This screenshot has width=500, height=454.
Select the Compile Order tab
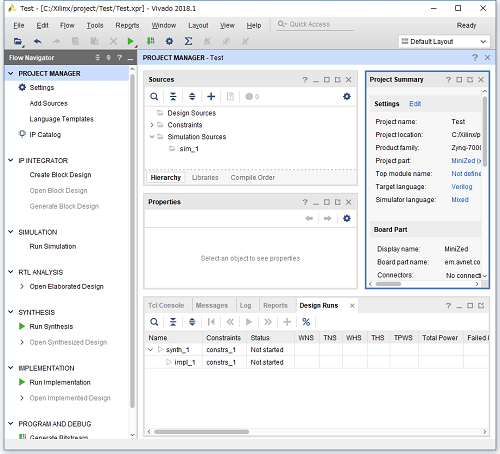(253, 178)
